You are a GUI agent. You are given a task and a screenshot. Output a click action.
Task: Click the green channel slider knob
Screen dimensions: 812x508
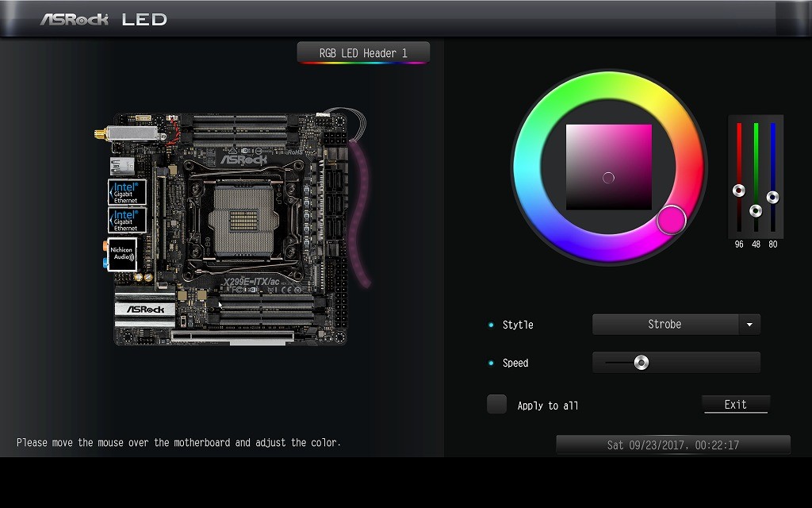pos(756,211)
